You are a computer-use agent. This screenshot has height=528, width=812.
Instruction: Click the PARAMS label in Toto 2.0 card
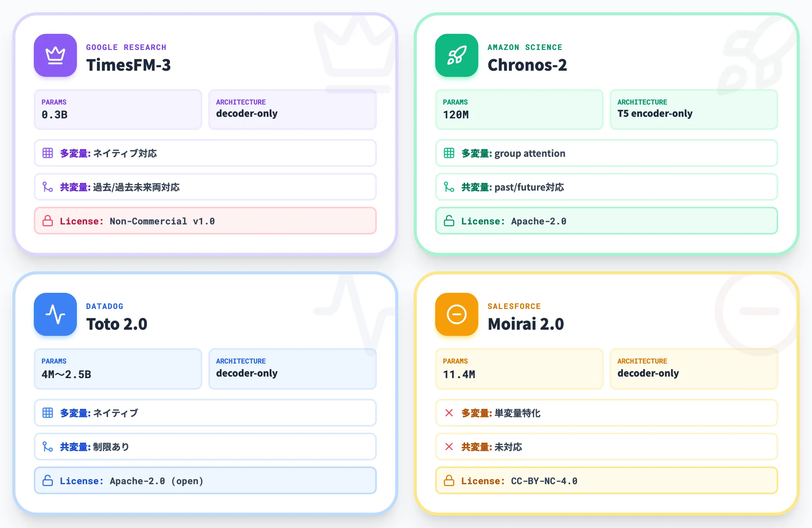click(x=54, y=361)
